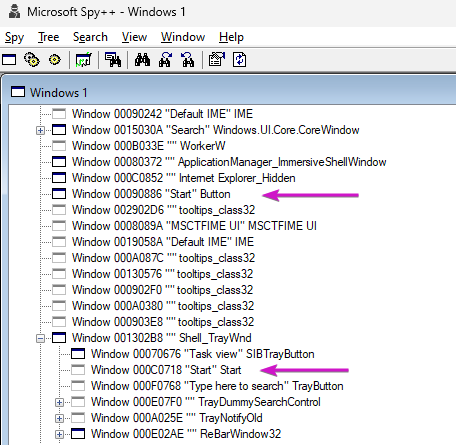456x445 pixels.
Task: Click the Windows toolbar icon
Action: (x=9, y=60)
